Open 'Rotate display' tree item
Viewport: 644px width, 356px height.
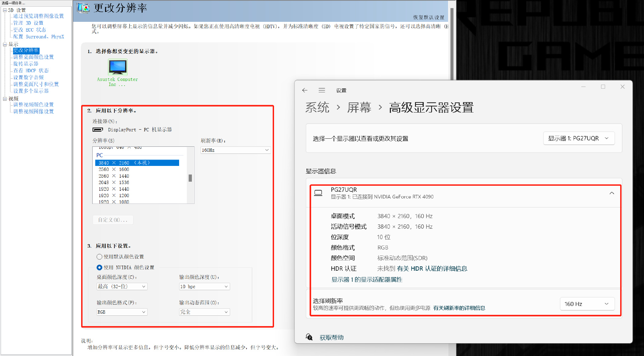(x=26, y=64)
